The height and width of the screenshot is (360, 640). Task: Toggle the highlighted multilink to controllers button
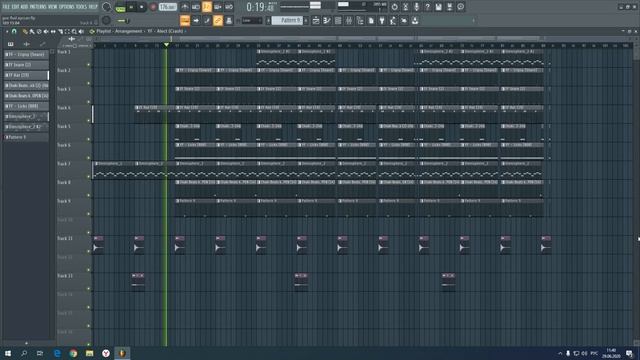click(218, 20)
